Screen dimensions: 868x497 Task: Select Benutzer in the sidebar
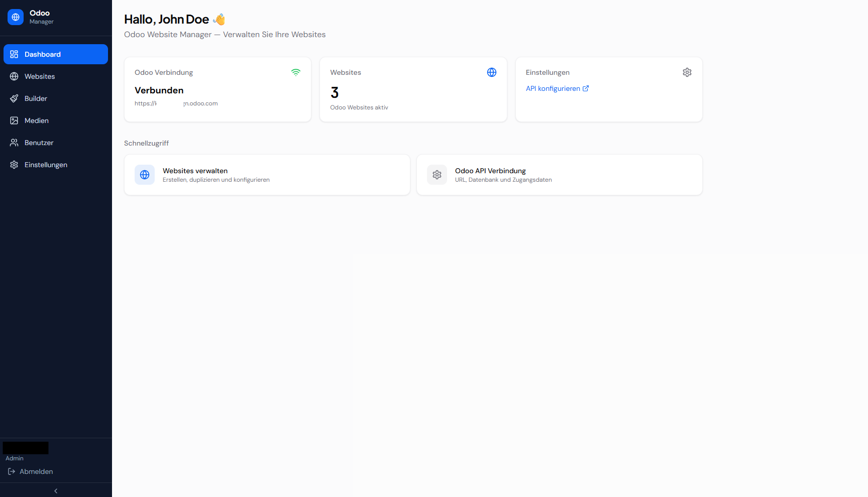tap(56, 143)
